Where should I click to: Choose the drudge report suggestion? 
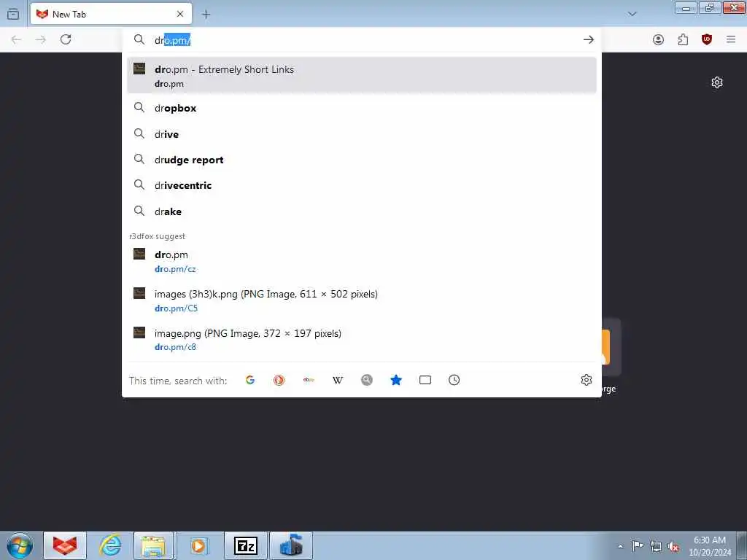click(x=362, y=160)
